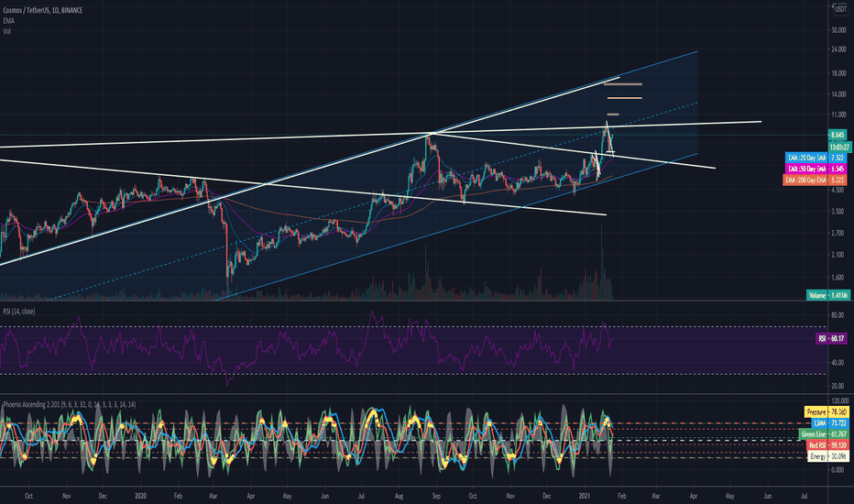Open the USDT currency selector
The image size is (854, 504).
(841, 9)
